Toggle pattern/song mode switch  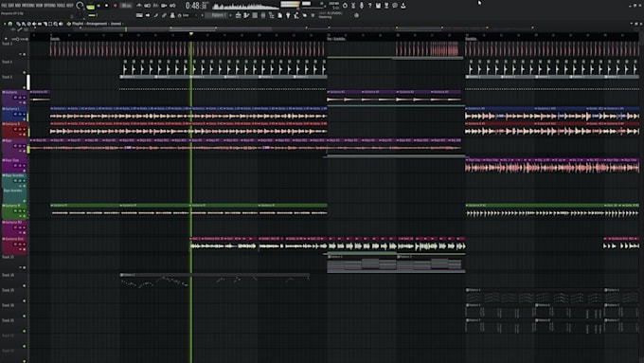coord(90,7)
